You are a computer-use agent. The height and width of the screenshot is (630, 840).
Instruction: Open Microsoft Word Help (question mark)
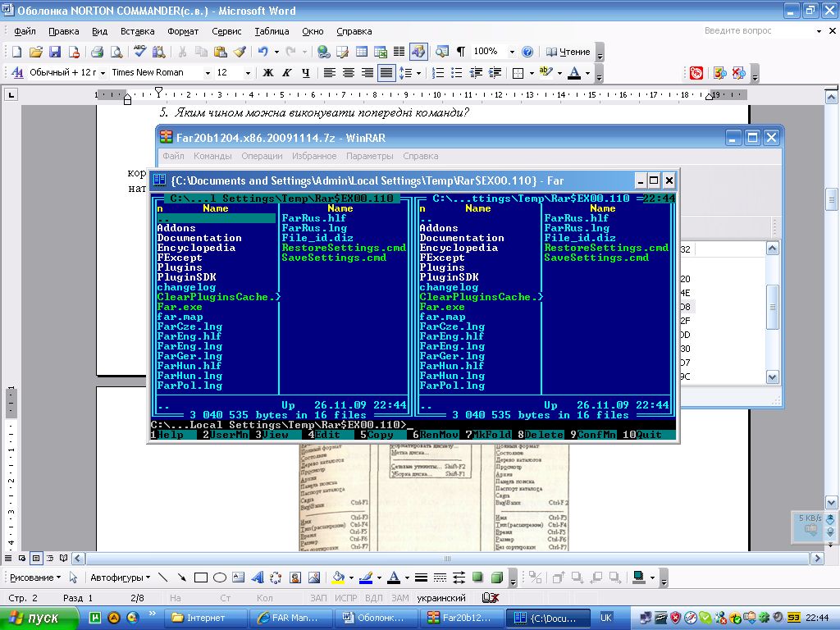tap(527, 52)
